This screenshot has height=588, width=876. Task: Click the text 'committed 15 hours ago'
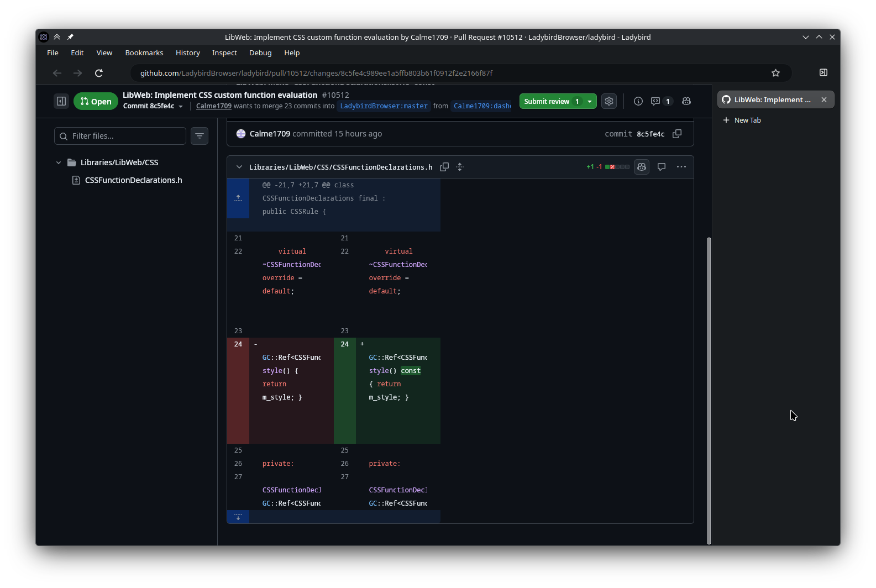point(337,134)
